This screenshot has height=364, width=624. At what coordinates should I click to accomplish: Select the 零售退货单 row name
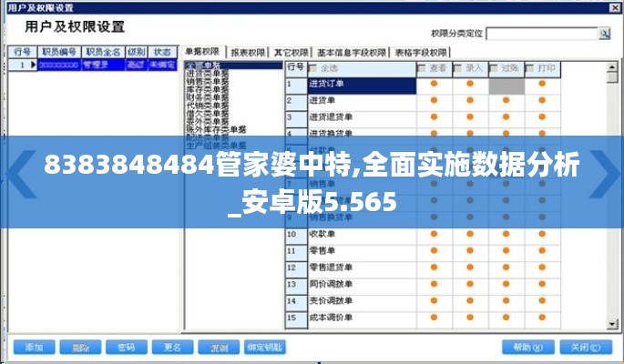331,268
